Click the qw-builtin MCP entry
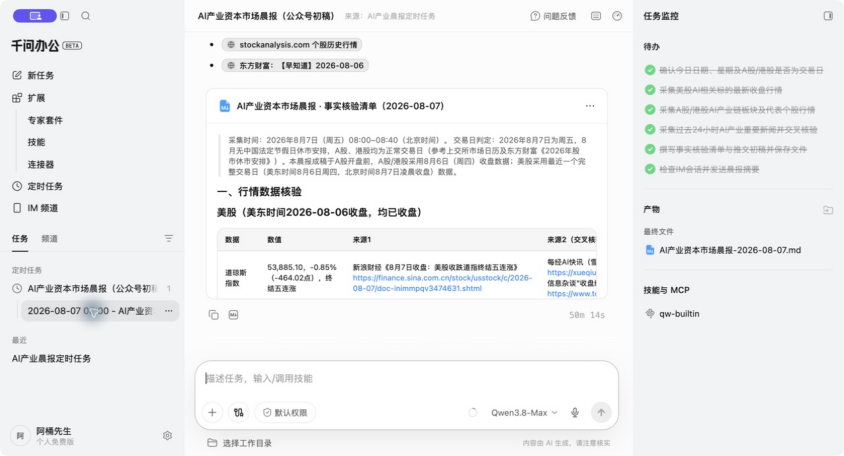Viewport: 844px width, 456px height. pos(672,313)
